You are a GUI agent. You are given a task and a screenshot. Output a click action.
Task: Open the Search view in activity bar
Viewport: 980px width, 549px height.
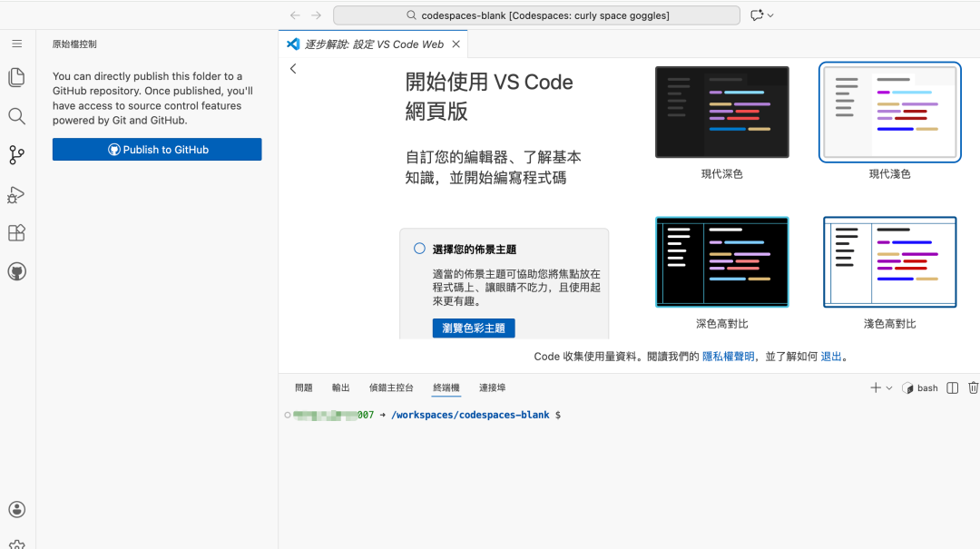[x=17, y=116]
